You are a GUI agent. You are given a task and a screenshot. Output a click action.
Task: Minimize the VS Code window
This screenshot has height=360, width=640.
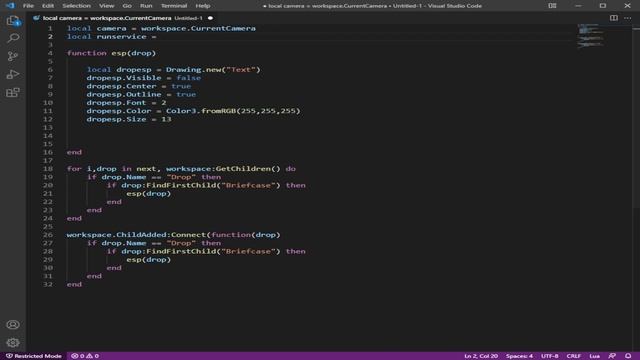(578, 6)
